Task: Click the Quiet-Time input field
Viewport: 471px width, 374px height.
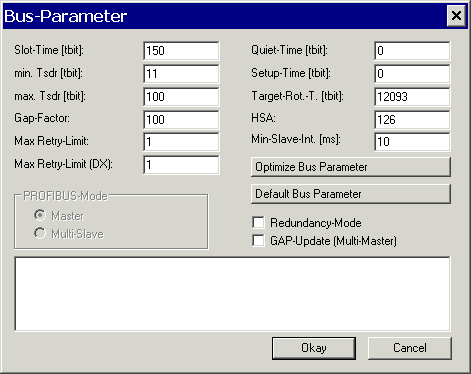Action: point(412,51)
